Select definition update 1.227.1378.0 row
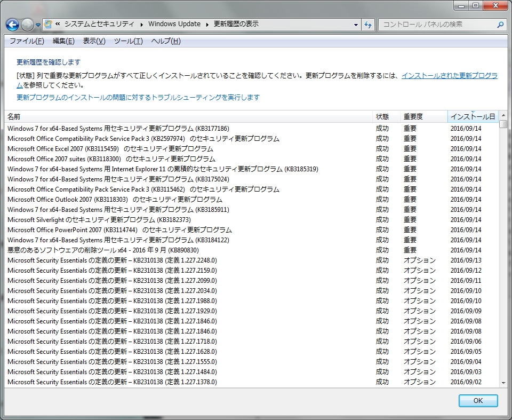The image size is (512, 420). tap(251, 382)
